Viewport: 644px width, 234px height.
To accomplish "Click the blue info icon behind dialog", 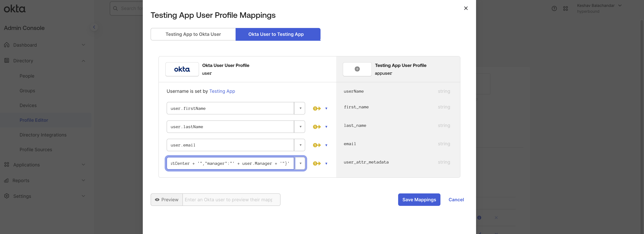I will pos(479,218).
